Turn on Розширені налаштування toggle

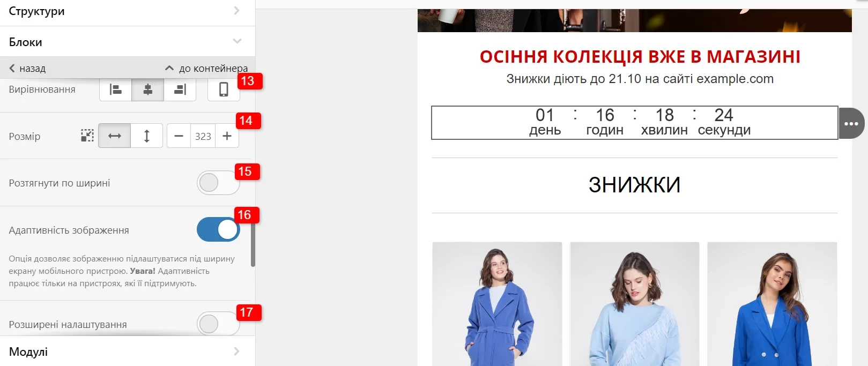coord(218,324)
